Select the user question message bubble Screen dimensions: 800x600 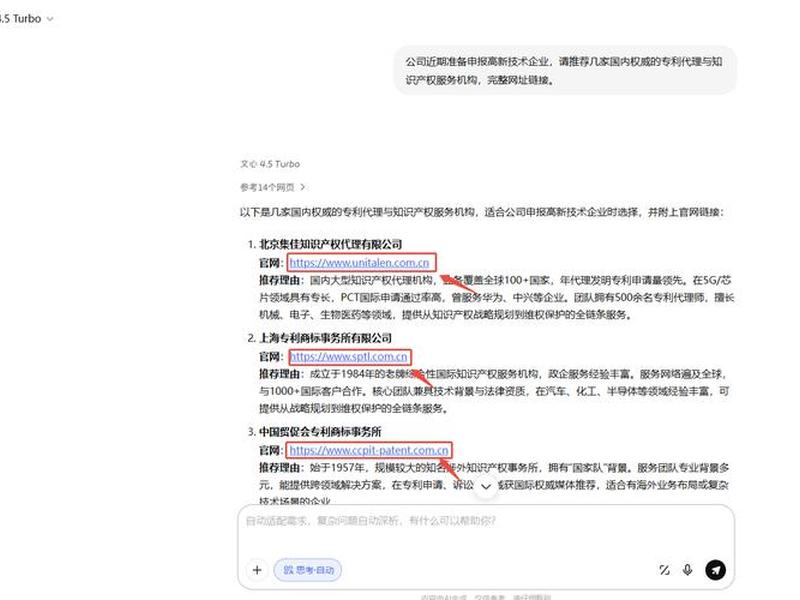pos(565,70)
